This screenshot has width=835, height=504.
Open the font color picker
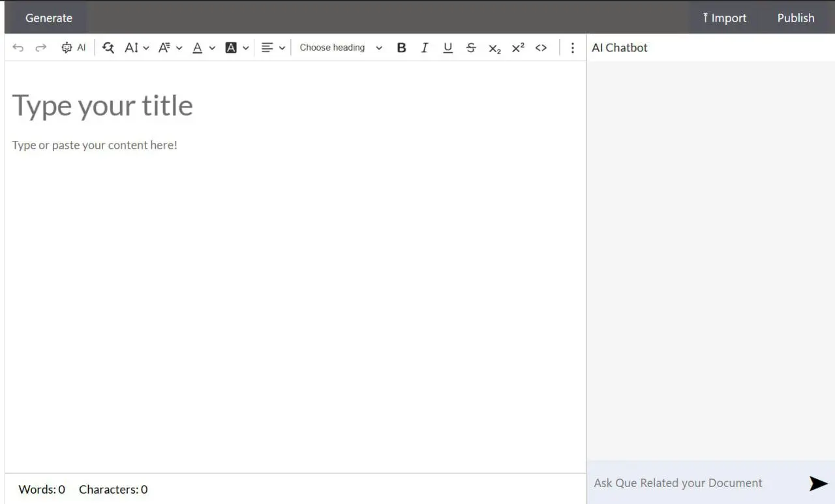click(x=204, y=48)
